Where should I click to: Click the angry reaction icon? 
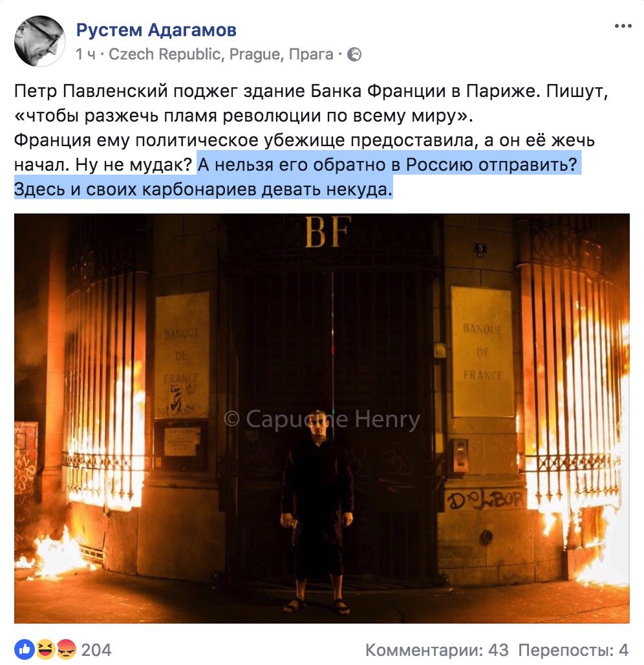(x=65, y=649)
